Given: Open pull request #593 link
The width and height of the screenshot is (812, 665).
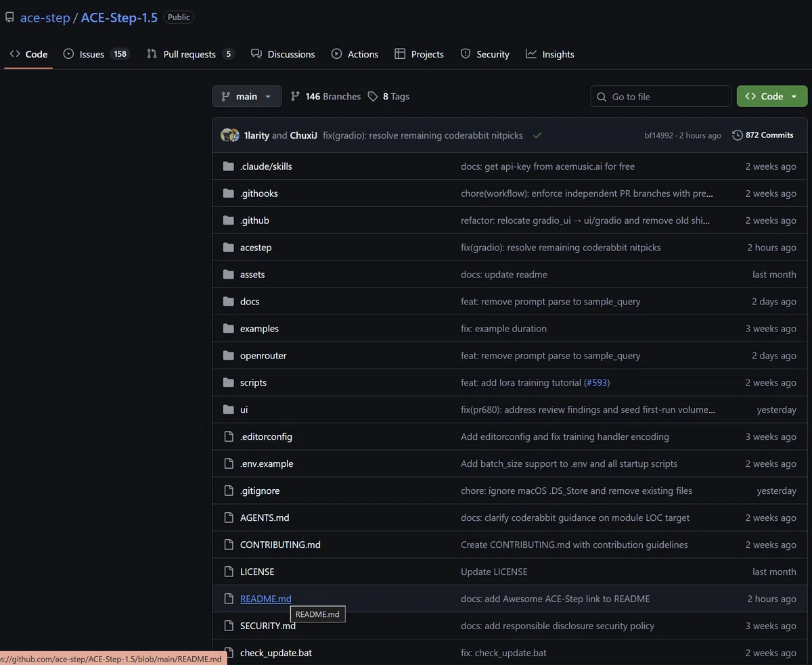Looking at the screenshot, I should (596, 383).
